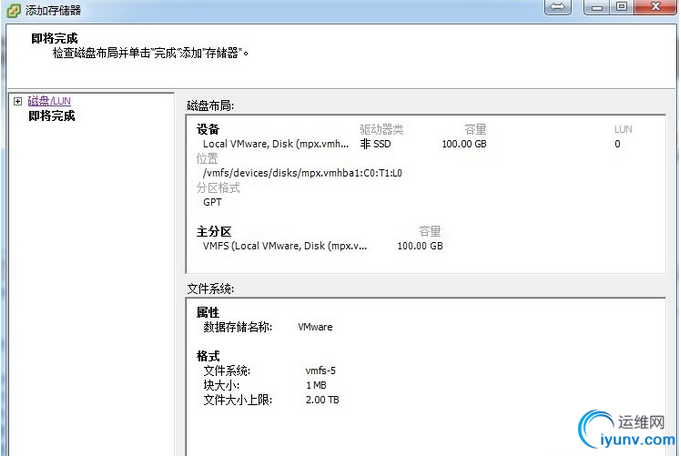Select VMFS (Local VMware, Disk partition entry
681x456 pixels.
[x=285, y=246]
